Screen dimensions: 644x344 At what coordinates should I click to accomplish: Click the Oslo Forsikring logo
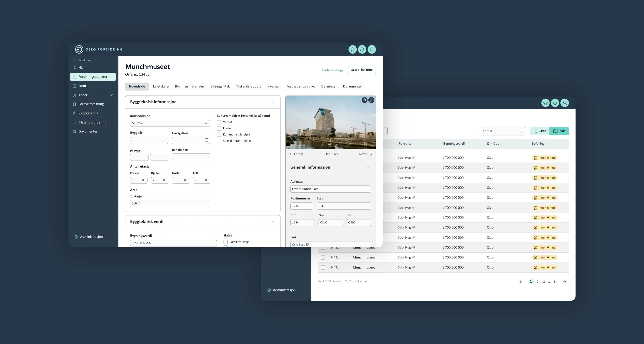[x=99, y=49]
